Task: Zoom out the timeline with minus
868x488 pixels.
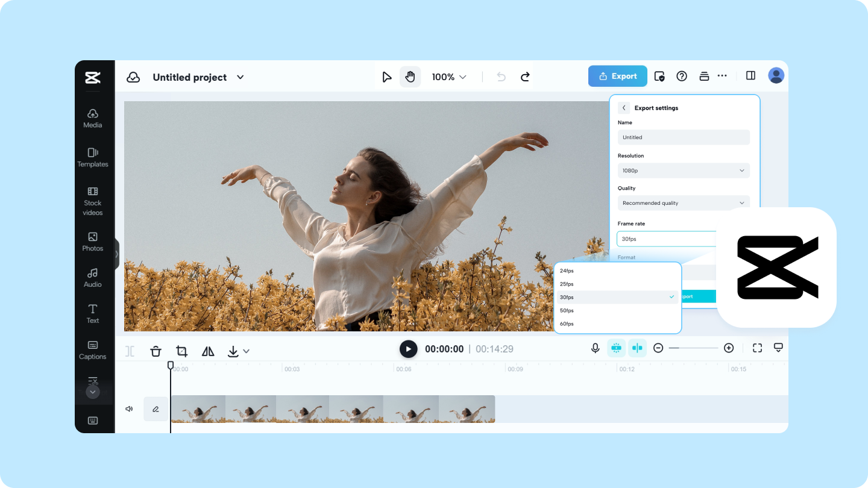Action: point(658,348)
